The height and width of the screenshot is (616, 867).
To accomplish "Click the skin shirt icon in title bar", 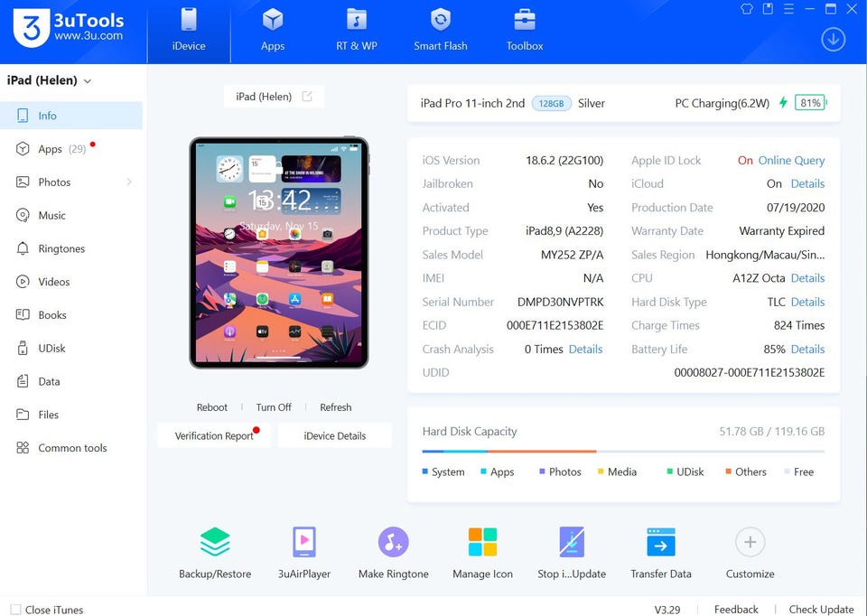I will click(747, 9).
